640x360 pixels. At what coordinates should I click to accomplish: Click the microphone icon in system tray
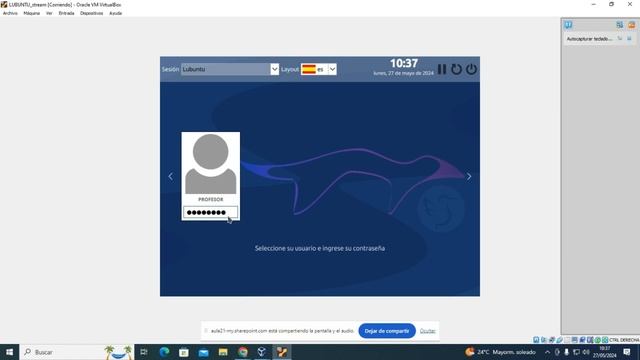coord(567,352)
